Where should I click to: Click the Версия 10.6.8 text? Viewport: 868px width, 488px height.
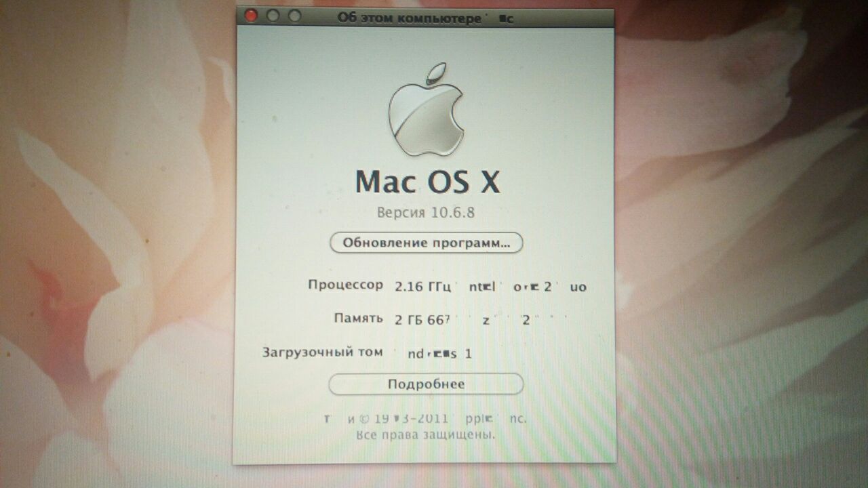tap(426, 213)
